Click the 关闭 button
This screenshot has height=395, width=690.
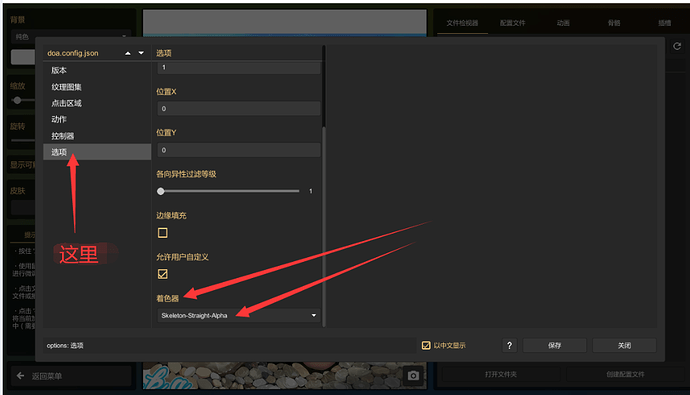[624, 345]
